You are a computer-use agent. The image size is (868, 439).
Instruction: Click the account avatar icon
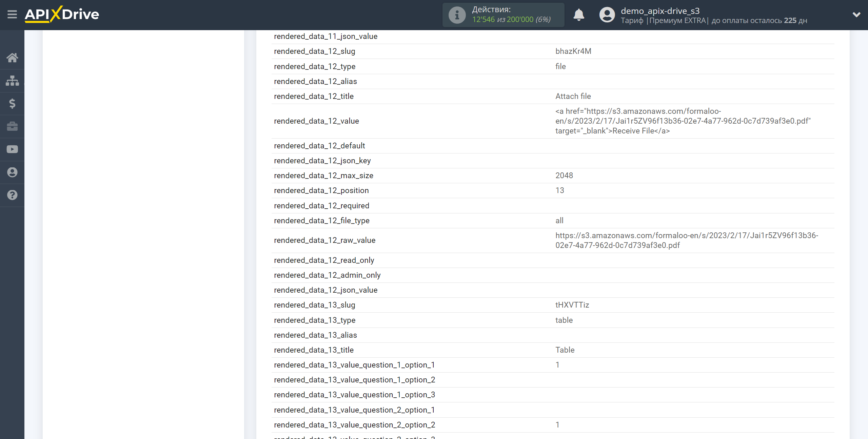tap(607, 15)
